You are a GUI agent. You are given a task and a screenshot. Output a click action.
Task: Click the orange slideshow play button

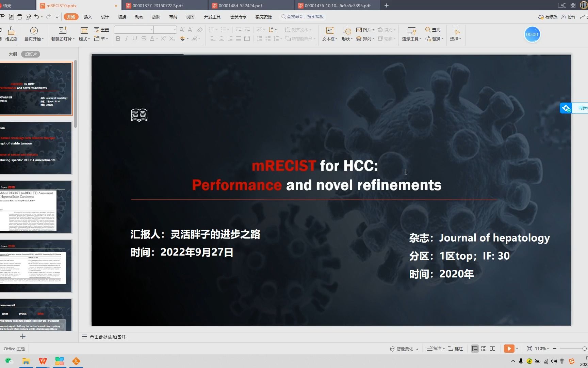[509, 348]
